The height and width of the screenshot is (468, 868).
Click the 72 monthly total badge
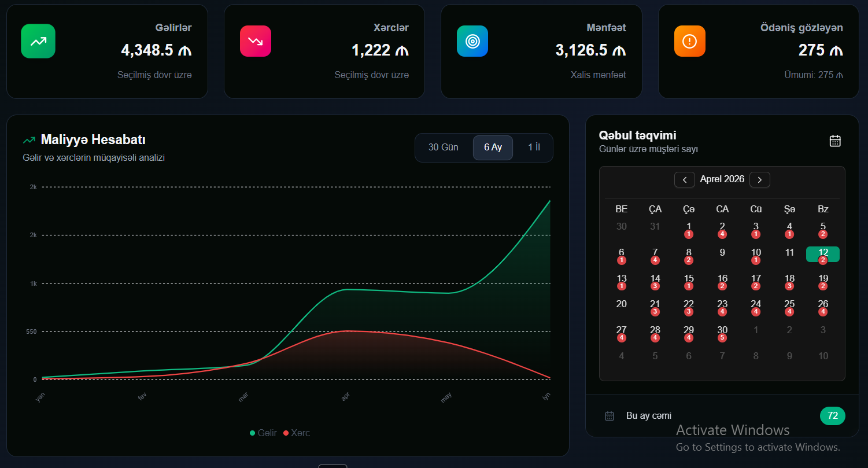coord(833,416)
